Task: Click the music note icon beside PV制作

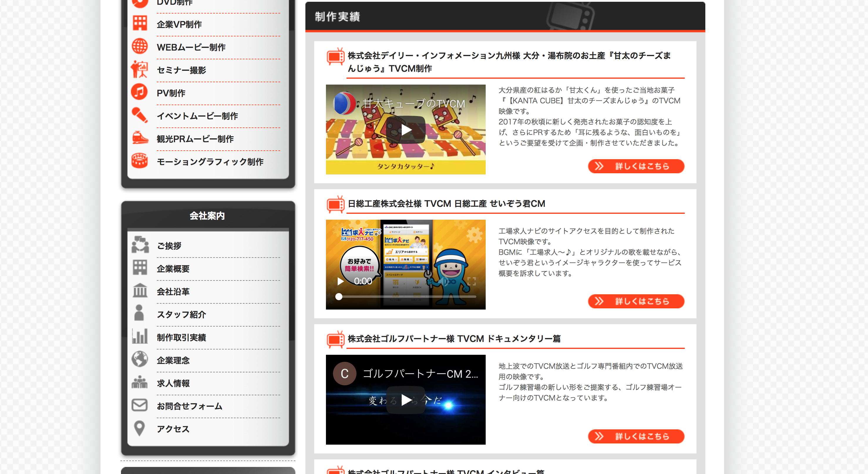Action: (139, 92)
